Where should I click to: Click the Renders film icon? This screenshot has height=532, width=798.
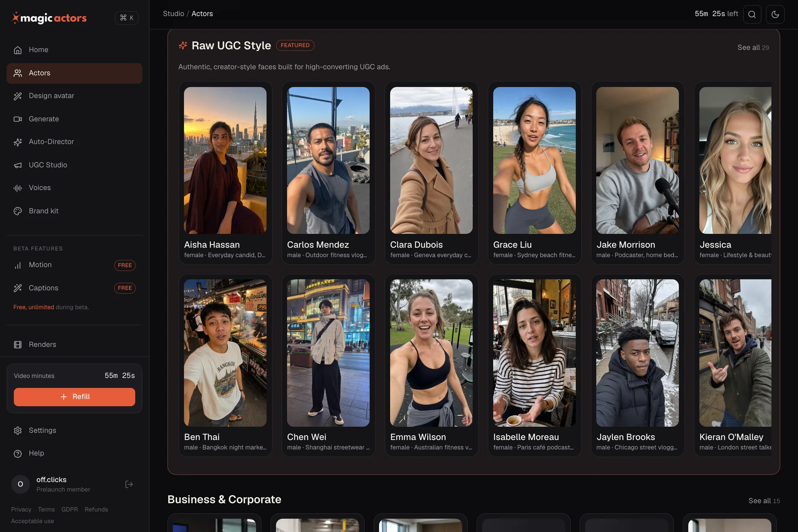(x=18, y=345)
